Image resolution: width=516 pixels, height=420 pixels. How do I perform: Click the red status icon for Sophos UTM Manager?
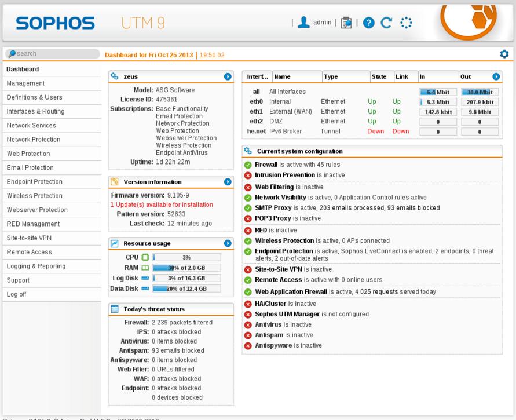[x=248, y=315]
